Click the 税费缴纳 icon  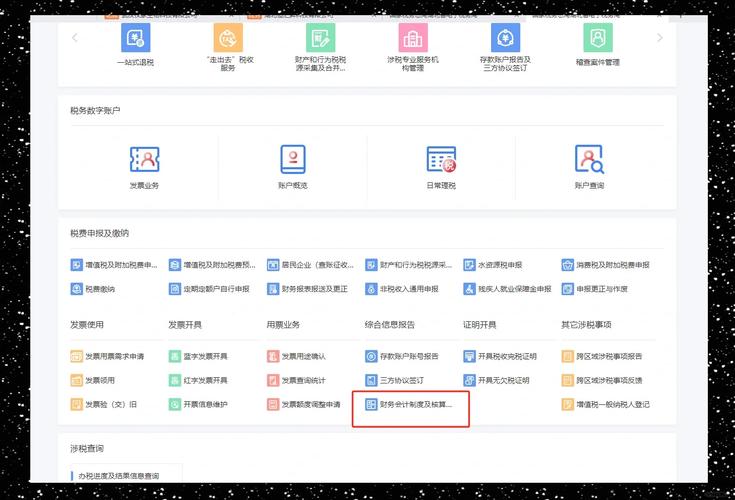tap(76, 289)
